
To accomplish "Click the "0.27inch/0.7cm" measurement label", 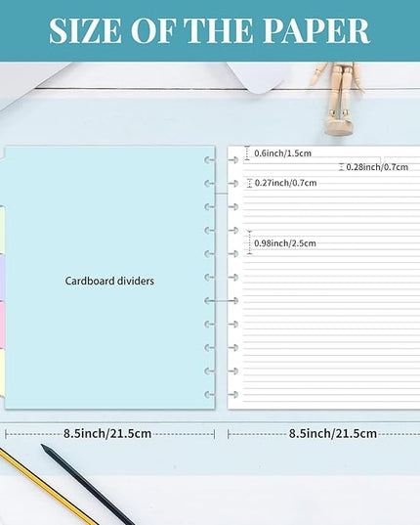I will point(285,183).
